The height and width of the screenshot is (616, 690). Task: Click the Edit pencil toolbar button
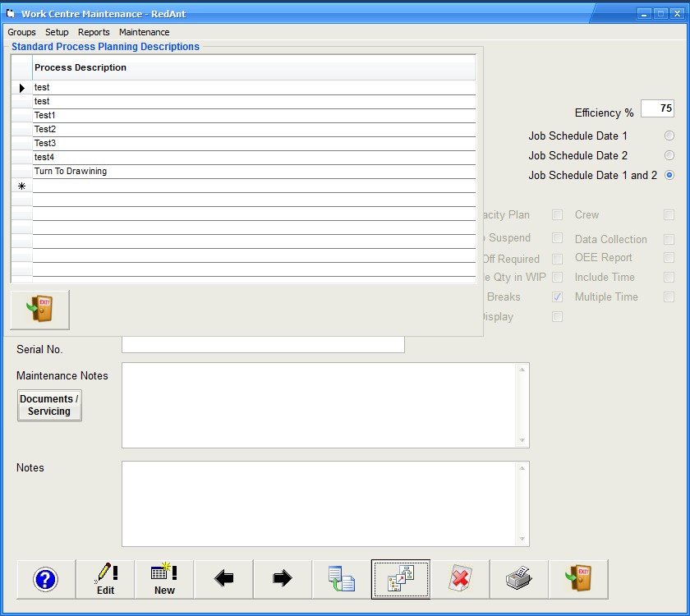pos(105,579)
